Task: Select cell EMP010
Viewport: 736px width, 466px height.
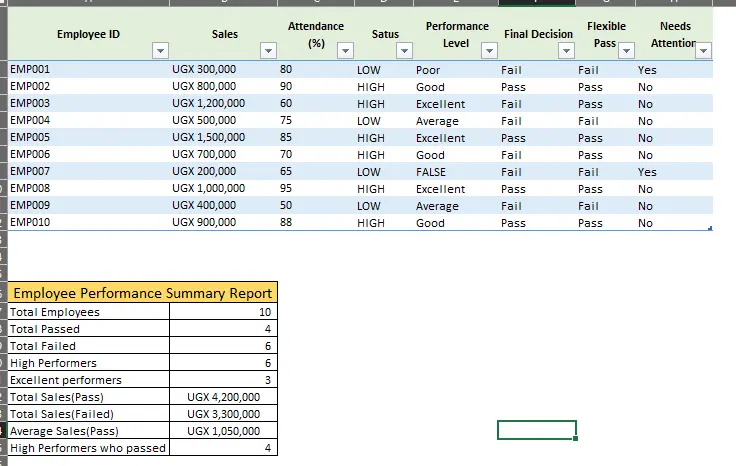Action: click(89, 222)
